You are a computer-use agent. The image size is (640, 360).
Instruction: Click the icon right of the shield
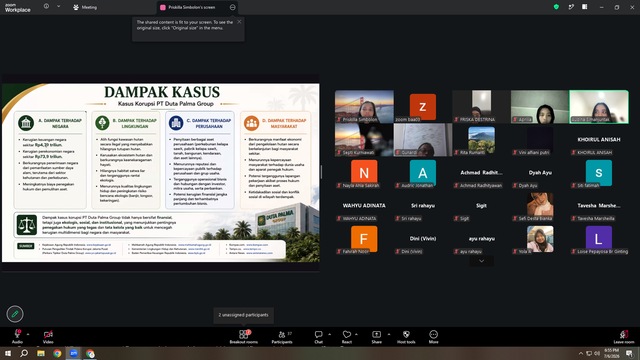click(x=571, y=7)
